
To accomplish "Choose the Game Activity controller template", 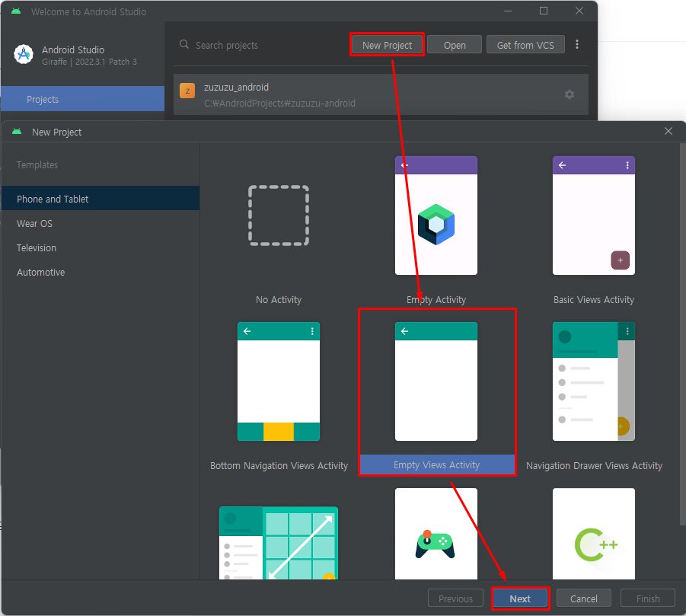I will (436, 534).
